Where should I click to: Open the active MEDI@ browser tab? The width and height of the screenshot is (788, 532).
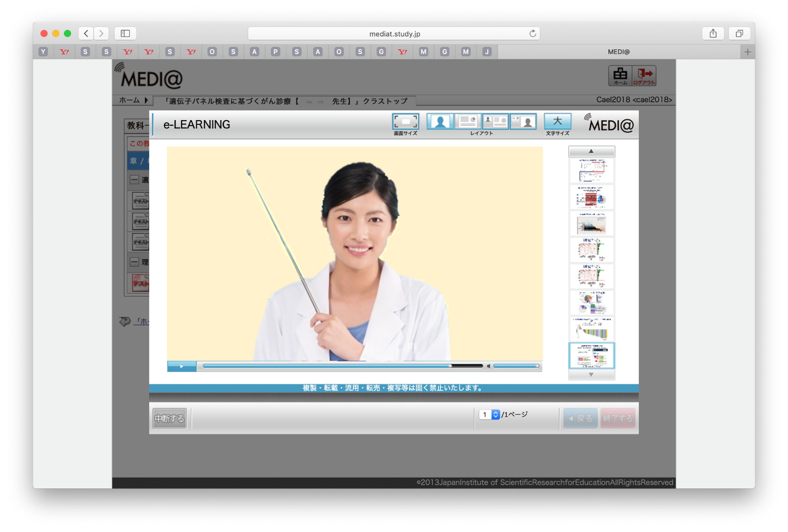618,52
